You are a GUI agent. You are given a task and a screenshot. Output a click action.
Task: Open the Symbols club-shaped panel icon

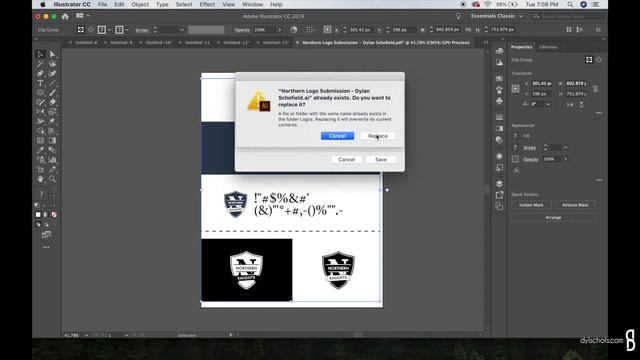[x=499, y=101]
